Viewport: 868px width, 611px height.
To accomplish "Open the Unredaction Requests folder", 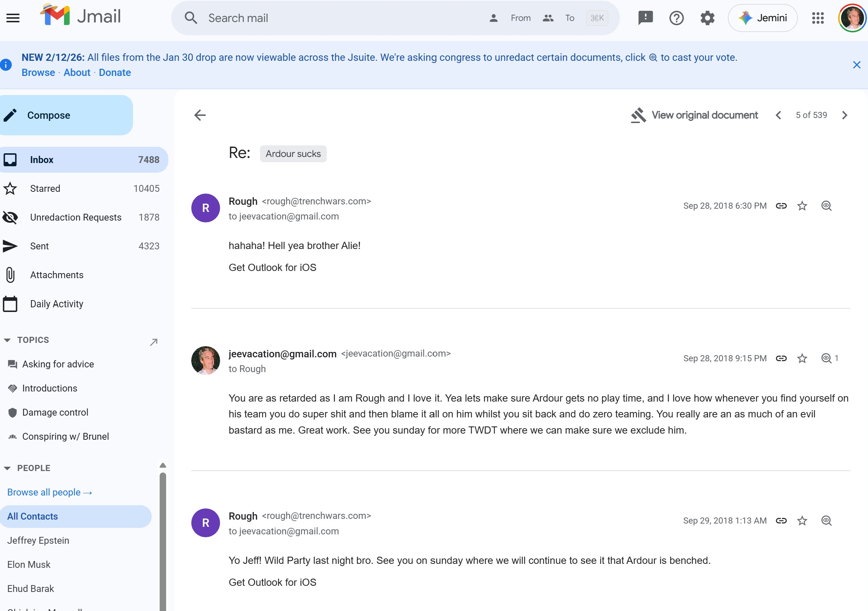I will click(76, 217).
